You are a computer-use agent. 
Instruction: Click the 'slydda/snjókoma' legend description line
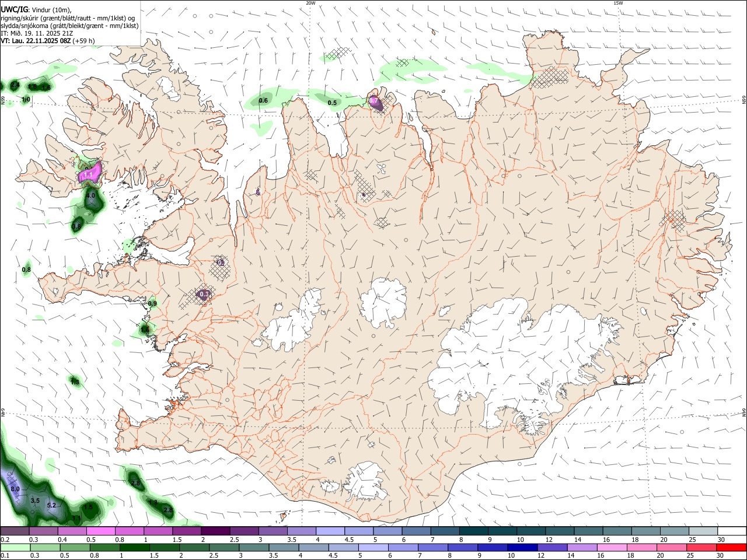[69, 26]
